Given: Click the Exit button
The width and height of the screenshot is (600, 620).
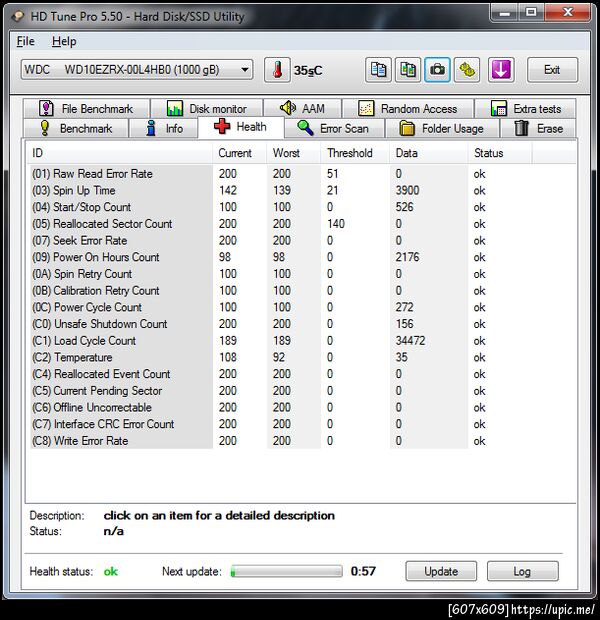Looking at the screenshot, I should (552, 70).
